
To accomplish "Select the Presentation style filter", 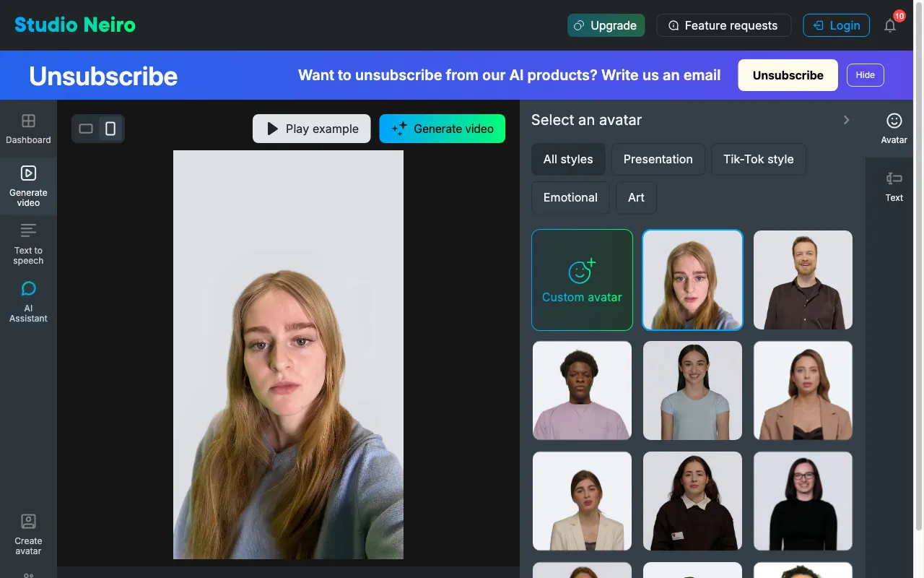I will [x=658, y=159].
